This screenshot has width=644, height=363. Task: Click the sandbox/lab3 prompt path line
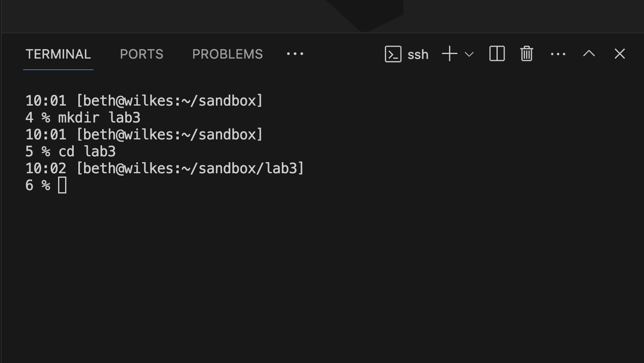click(x=190, y=168)
